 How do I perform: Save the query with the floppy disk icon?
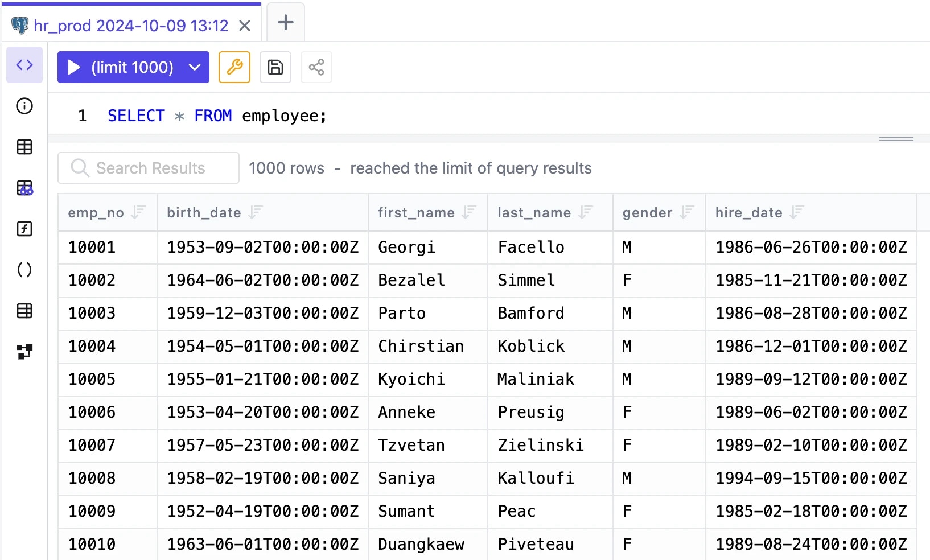275,67
